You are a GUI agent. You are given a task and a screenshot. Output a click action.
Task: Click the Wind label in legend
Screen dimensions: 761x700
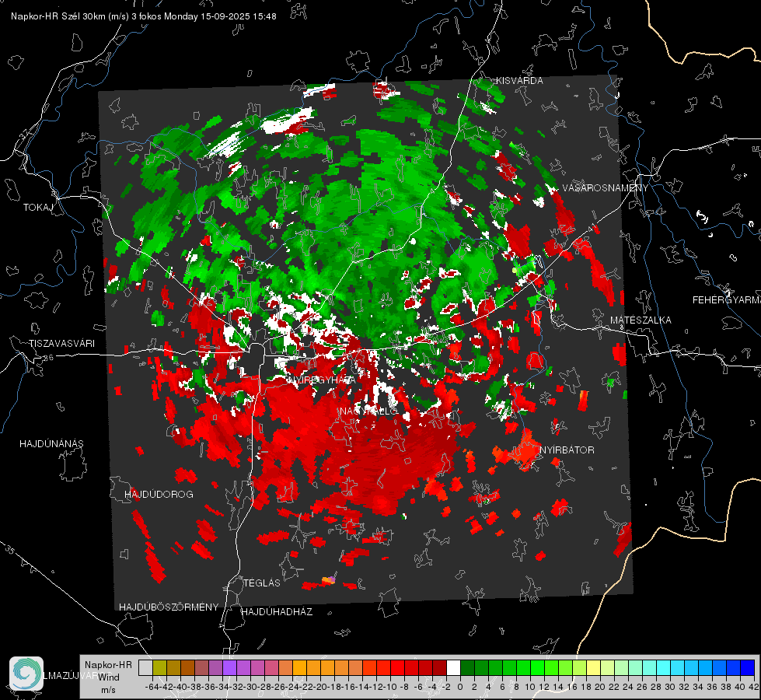coord(109,677)
